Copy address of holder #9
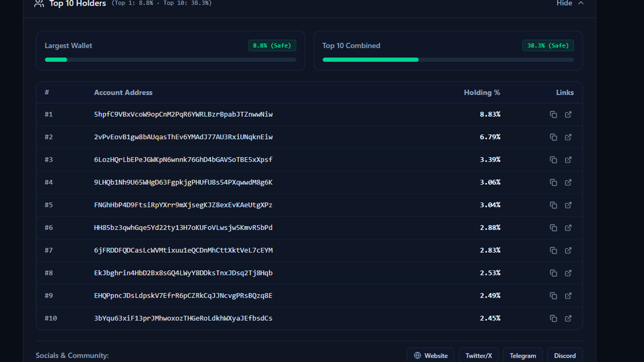Screen dimensions: 644x362 pos(553,296)
